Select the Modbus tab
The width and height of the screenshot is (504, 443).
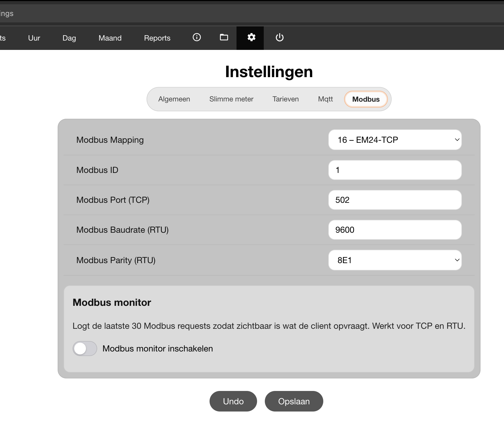pyautogui.click(x=366, y=99)
